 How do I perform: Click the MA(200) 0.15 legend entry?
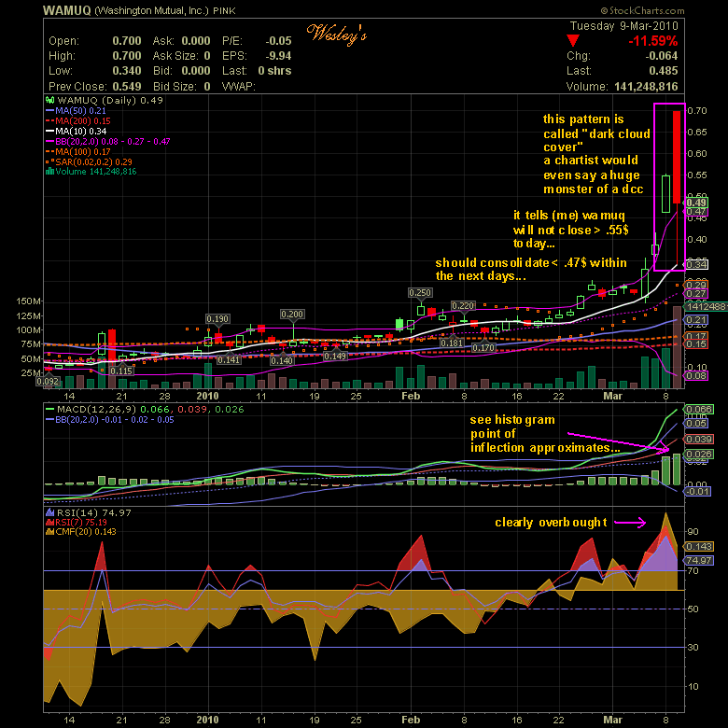pyautogui.click(x=78, y=120)
